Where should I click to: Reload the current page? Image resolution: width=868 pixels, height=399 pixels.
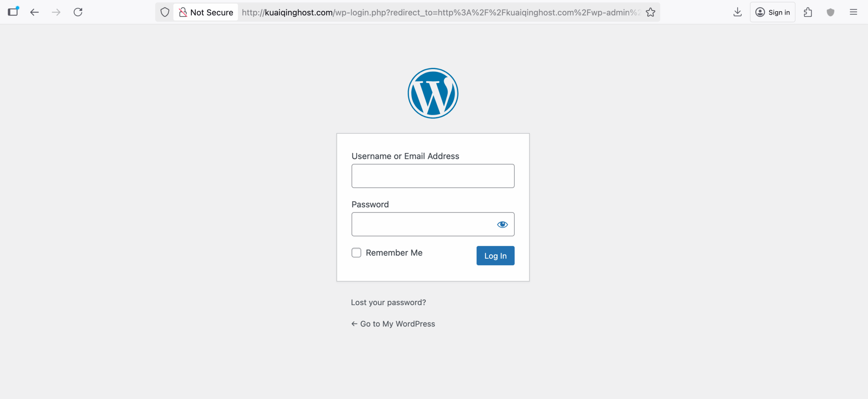tap(78, 13)
